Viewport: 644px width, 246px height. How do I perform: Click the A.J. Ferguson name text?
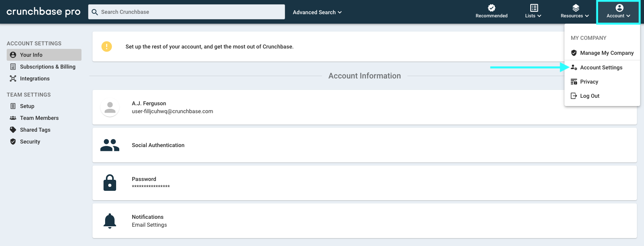[x=149, y=103]
